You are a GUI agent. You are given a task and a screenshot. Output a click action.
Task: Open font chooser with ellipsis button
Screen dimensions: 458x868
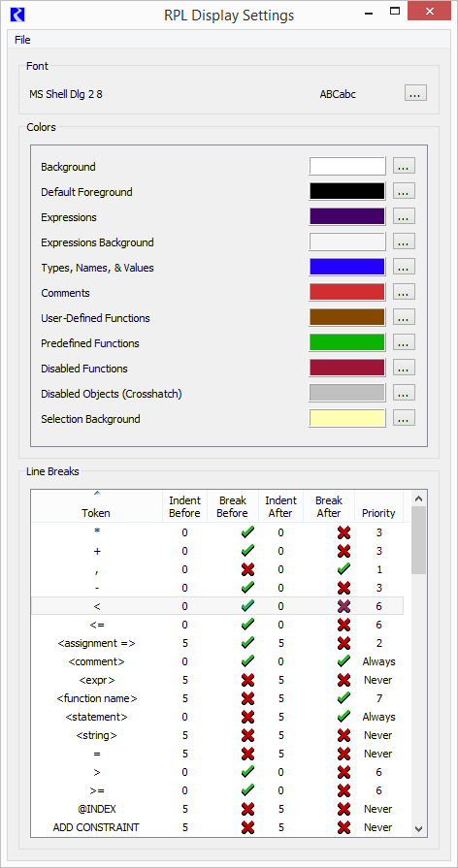tap(415, 93)
